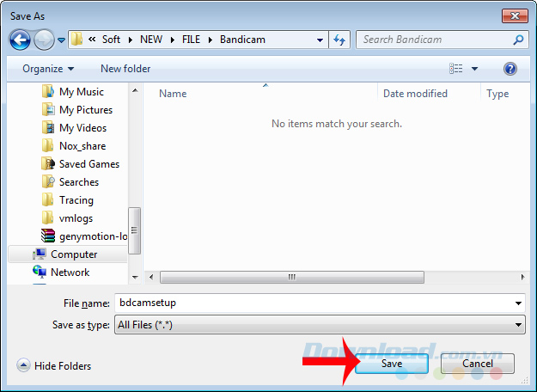The width and height of the screenshot is (537, 392).
Task: Click the Searches folder icon
Action: pyautogui.click(x=48, y=181)
